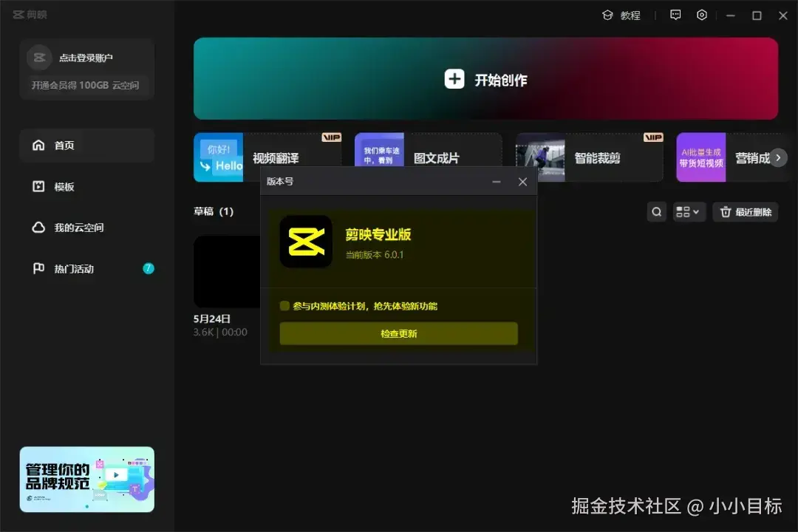Click the 当前版本 6.0.1 text

pos(375,254)
